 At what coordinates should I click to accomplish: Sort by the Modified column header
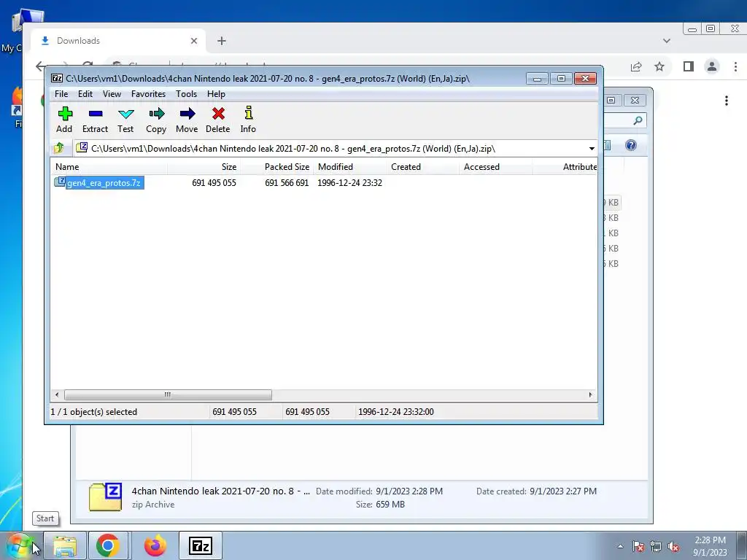(x=349, y=167)
